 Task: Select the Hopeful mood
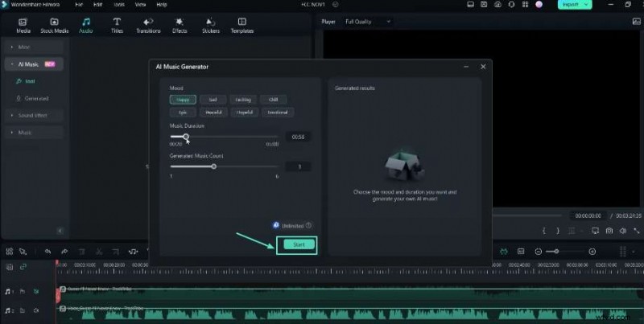245,113
